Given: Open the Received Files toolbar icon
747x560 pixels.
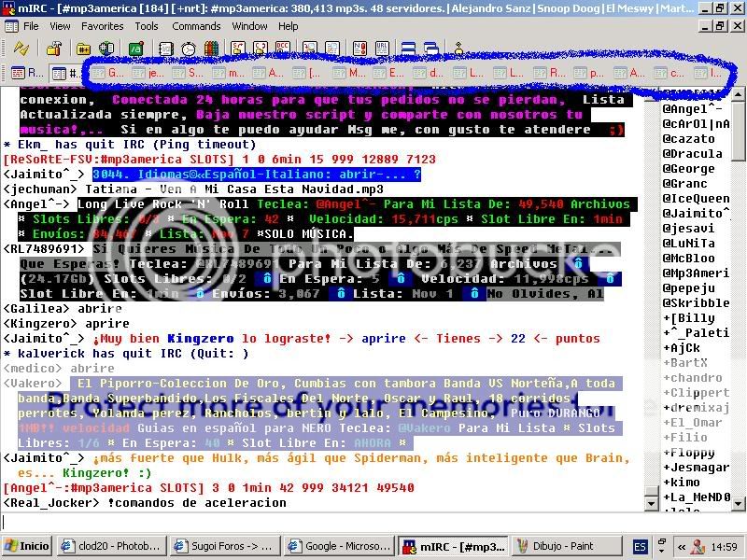Looking at the screenshot, I should click(310, 49).
